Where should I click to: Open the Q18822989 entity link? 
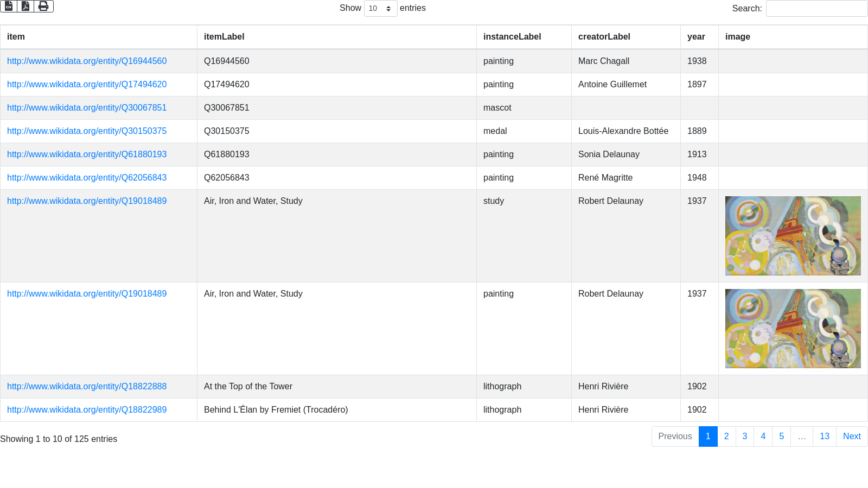[x=87, y=410]
